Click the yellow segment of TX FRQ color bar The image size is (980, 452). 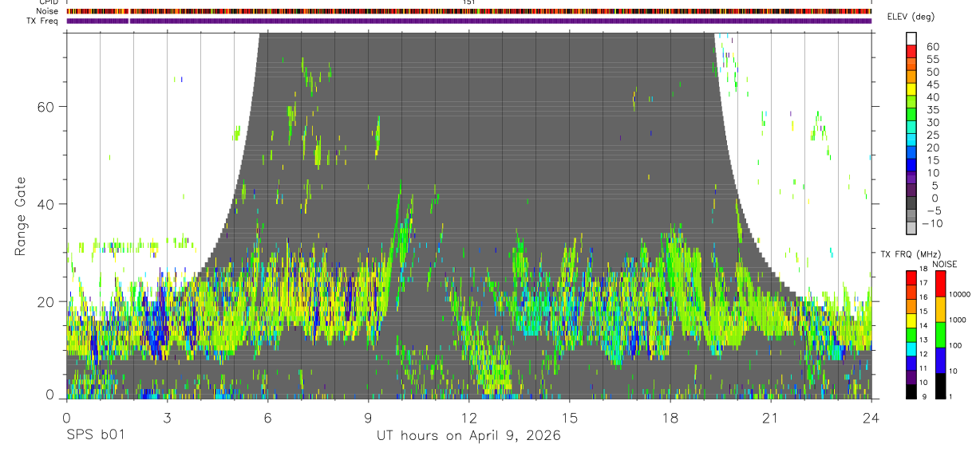911,320
